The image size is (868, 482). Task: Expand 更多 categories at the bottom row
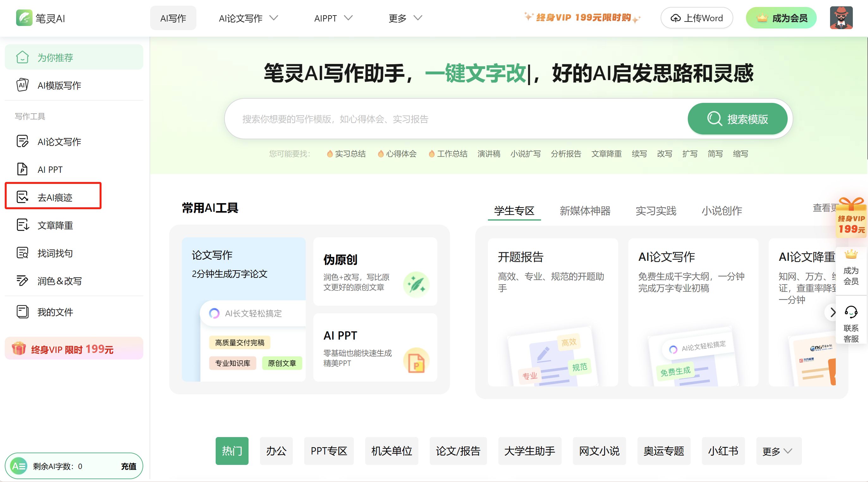click(x=779, y=451)
